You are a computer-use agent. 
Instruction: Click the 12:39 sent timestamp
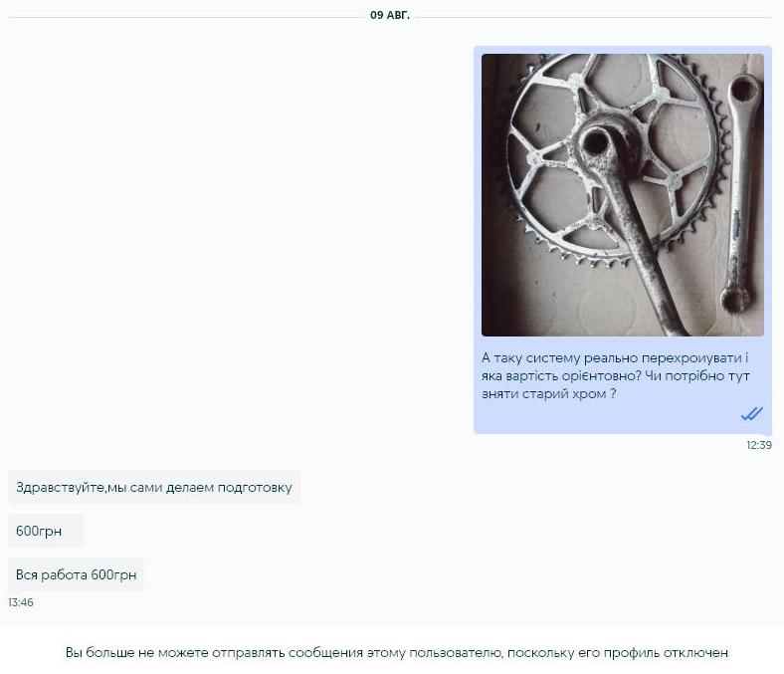(759, 445)
